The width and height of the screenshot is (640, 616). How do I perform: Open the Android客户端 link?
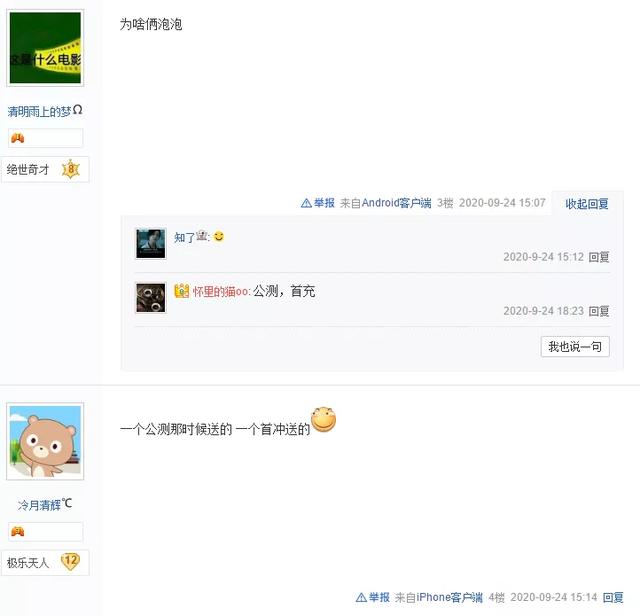(396, 203)
